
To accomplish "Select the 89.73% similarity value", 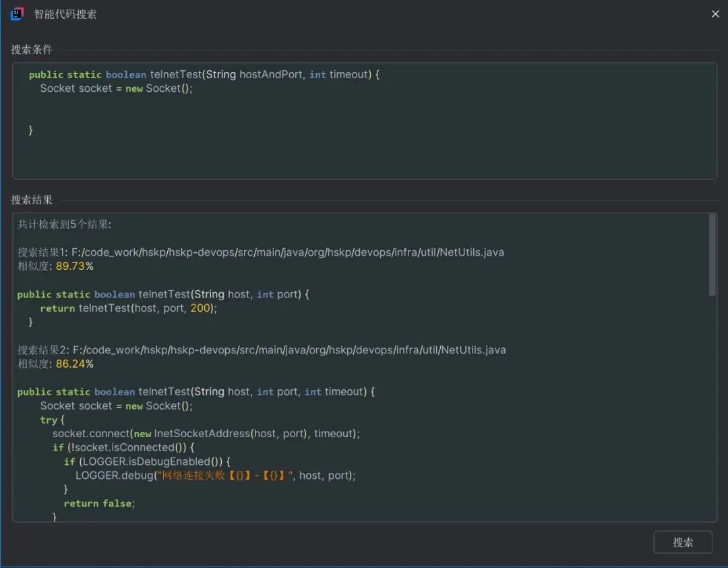I will click(74, 266).
